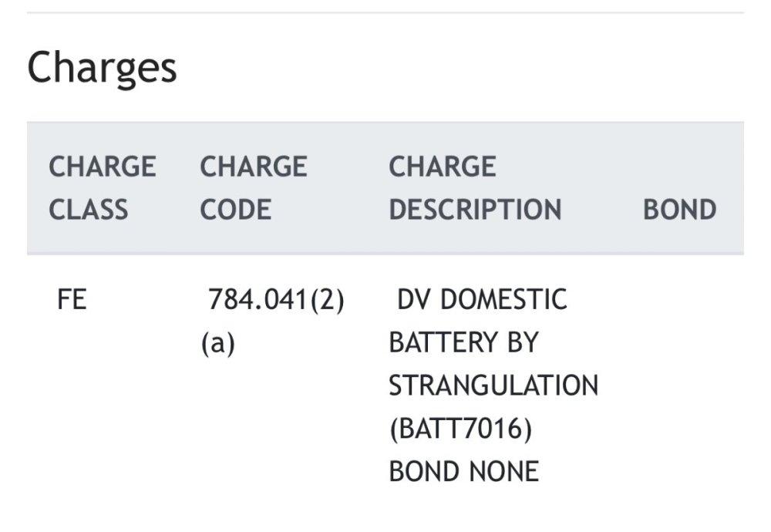The image size is (771, 532).
Task: Click the divider line above Charges heading
Action: point(385,12)
